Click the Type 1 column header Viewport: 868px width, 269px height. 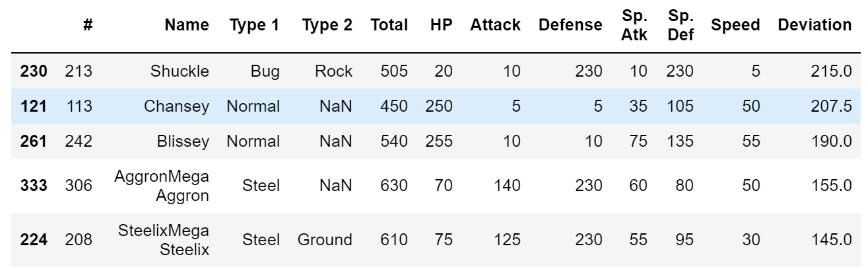[254, 25]
